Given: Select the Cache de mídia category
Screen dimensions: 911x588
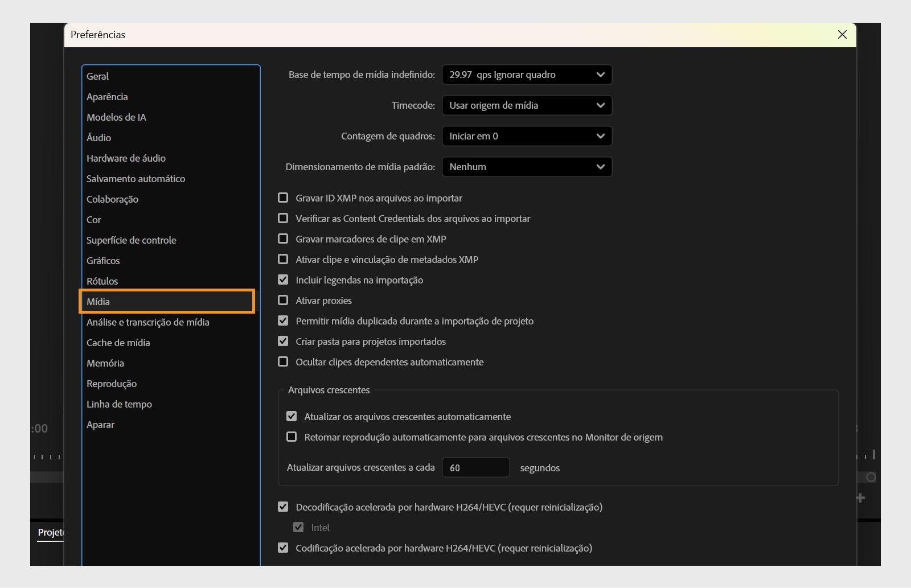Looking at the screenshot, I should pyautogui.click(x=118, y=342).
